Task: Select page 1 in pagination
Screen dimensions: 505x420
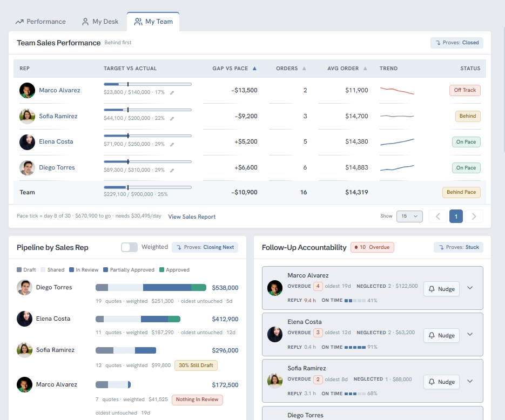Action: (456, 216)
